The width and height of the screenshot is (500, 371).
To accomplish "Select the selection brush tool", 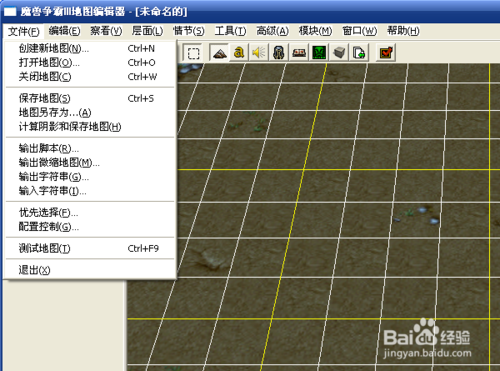I will point(193,53).
